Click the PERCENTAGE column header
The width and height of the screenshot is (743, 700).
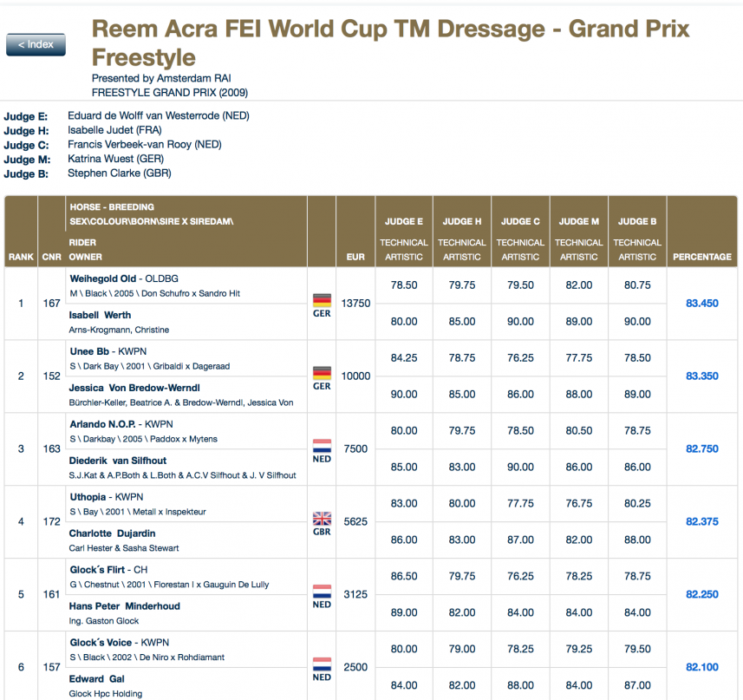click(x=701, y=257)
